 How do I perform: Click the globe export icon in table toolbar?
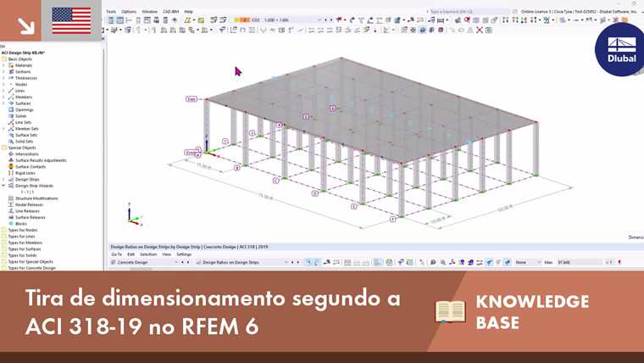(389, 262)
